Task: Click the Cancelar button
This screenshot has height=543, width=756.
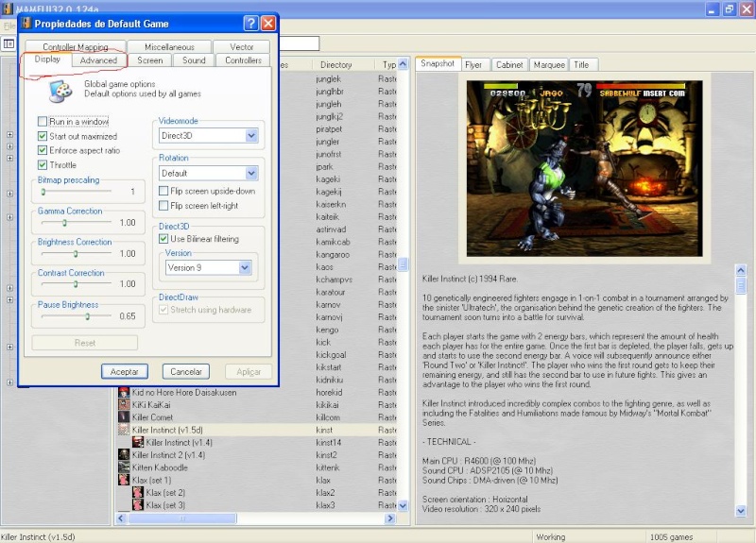Action: (x=186, y=371)
